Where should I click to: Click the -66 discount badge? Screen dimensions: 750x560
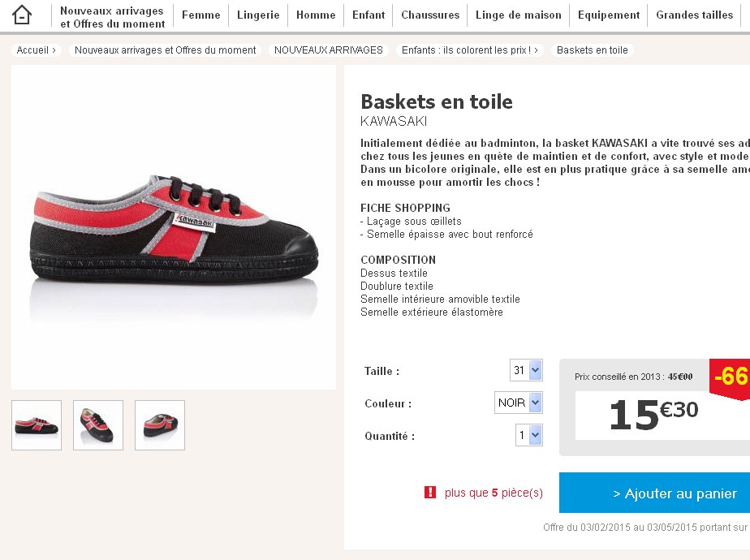coord(730,377)
